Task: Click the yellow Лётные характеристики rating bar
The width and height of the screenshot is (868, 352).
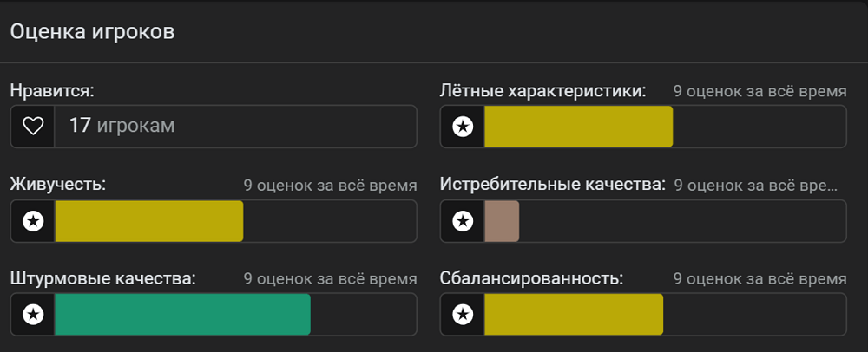Action: click(x=578, y=127)
